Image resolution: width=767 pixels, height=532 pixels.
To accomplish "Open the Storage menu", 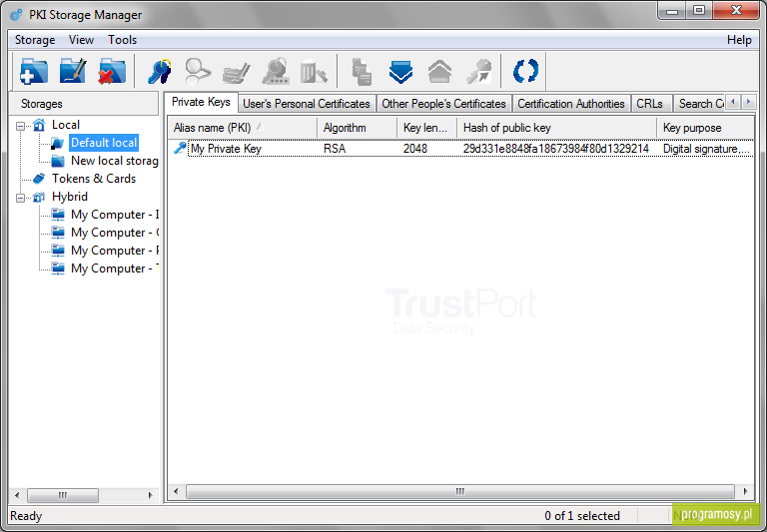I will point(35,40).
